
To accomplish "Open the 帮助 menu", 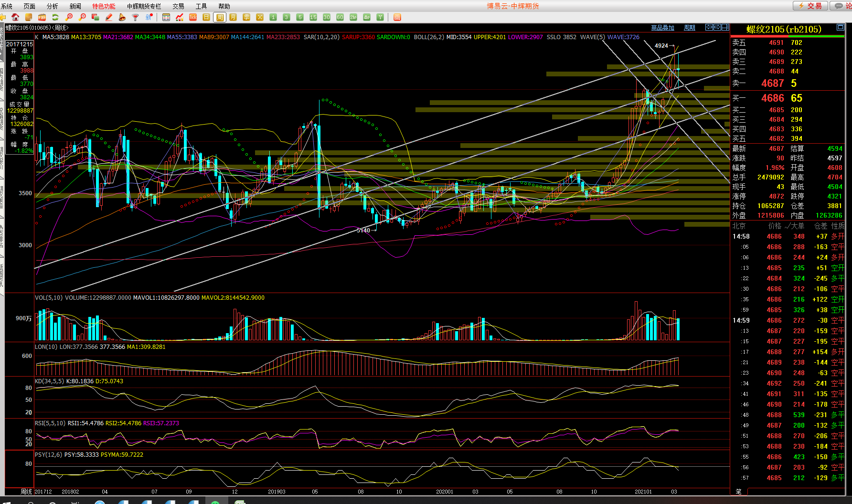I will pos(224,6).
